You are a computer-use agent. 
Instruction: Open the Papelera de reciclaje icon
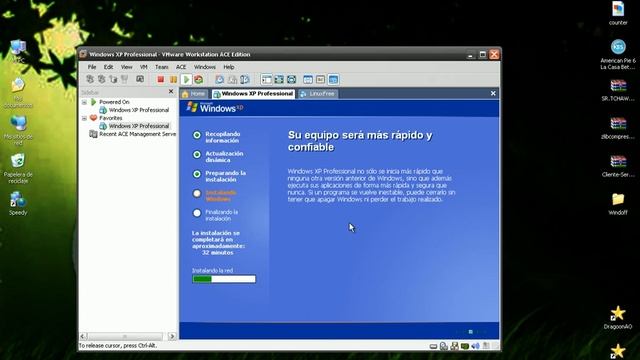tap(18, 169)
